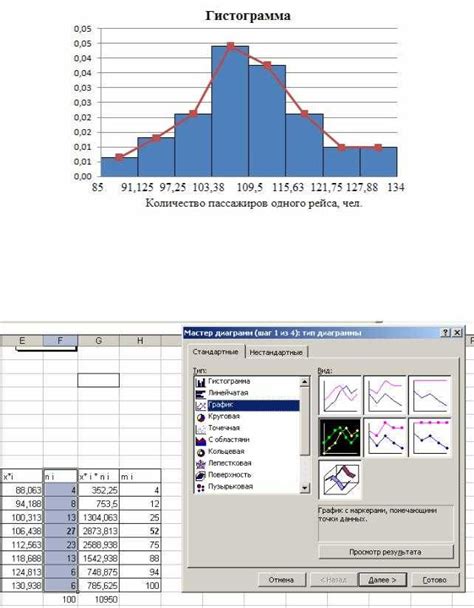Click the Далее > button
The height and width of the screenshot is (608, 474).
pos(382,580)
